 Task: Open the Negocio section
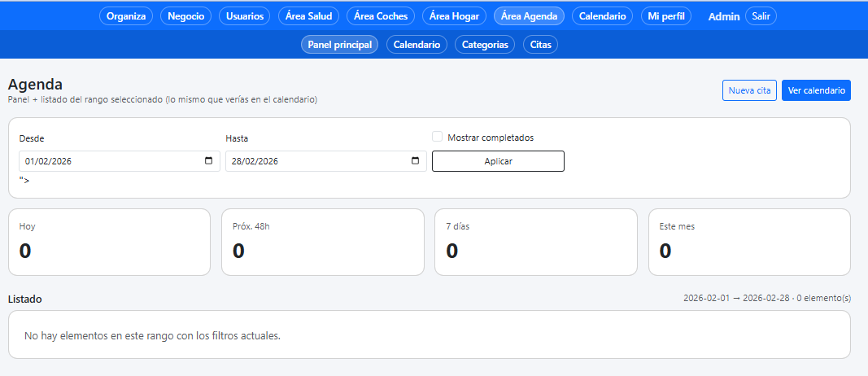point(186,16)
